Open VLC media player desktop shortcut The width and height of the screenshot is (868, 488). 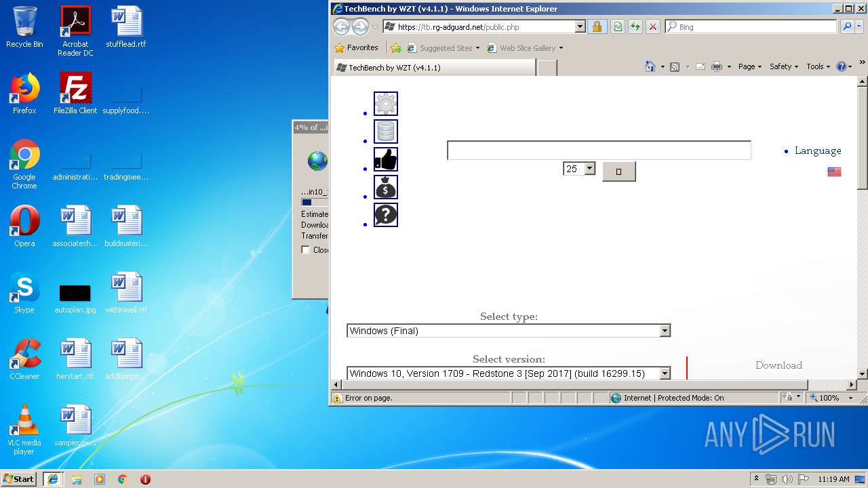[24, 430]
